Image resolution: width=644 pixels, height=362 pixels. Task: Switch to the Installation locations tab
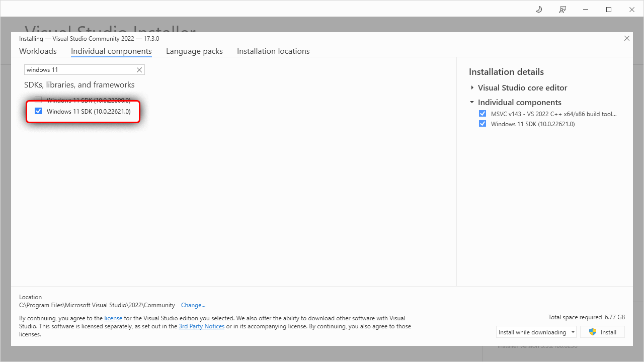(273, 51)
